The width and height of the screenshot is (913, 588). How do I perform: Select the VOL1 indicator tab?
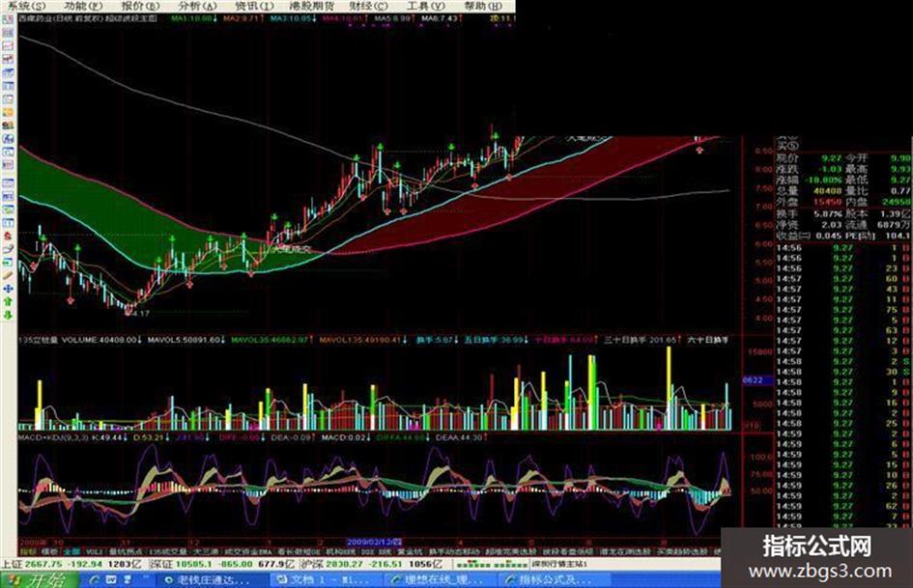[94, 551]
